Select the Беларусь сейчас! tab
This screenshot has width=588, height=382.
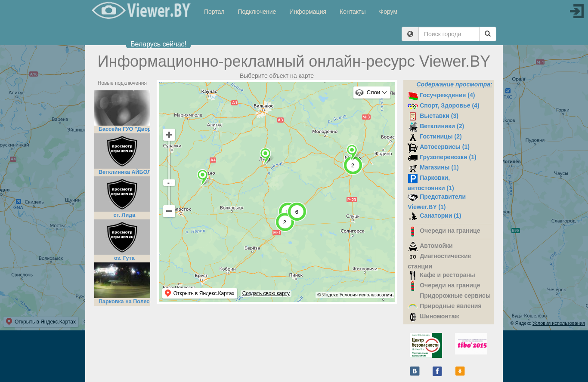(x=158, y=44)
